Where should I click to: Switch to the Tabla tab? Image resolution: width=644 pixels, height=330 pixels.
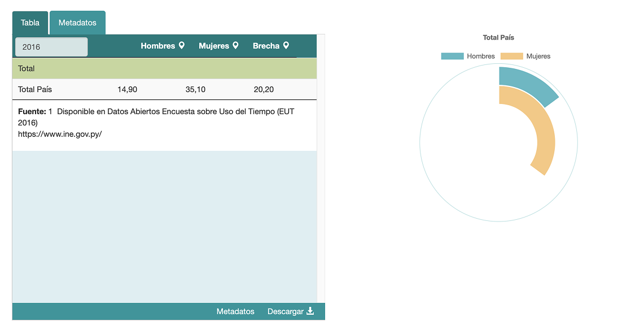pos(30,23)
